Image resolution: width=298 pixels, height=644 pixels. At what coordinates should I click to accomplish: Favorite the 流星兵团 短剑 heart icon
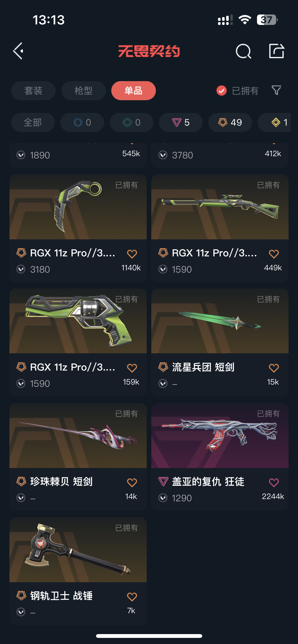(x=274, y=368)
